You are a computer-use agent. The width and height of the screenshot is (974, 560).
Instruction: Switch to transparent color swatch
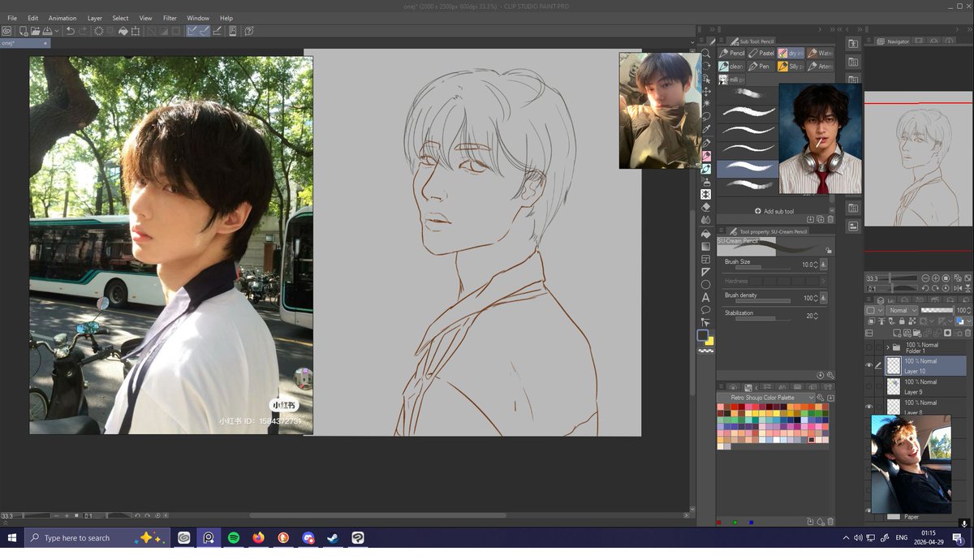coord(706,351)
